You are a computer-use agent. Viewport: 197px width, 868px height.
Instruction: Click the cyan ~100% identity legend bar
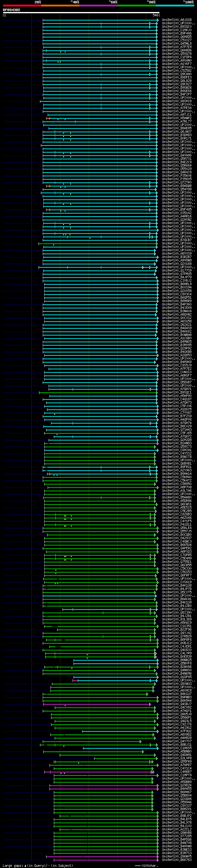coord(175,6)
